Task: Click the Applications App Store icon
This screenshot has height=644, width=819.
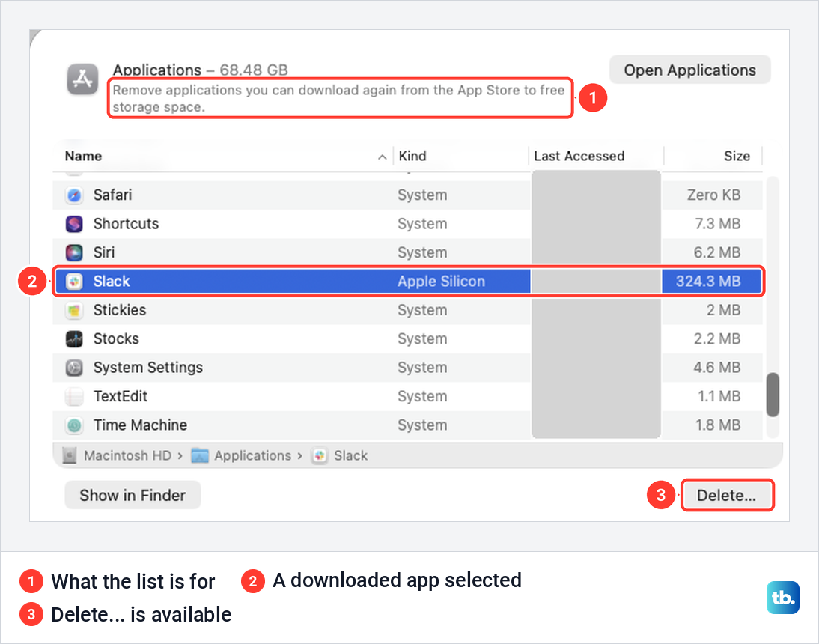Action: pyautogui.click(x=82, y=79)
